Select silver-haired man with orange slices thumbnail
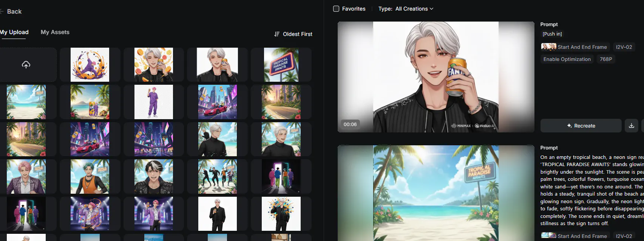 154,65
